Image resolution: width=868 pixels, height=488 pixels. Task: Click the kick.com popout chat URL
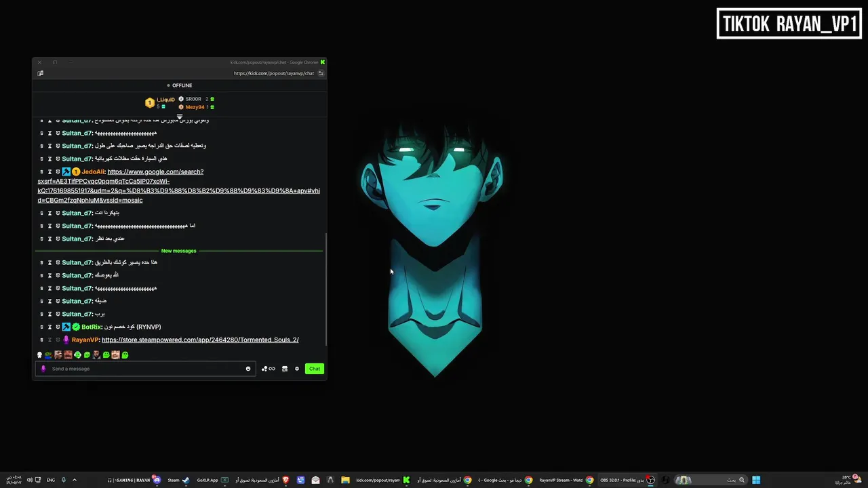pyautogui.click(x=274, y=73)
